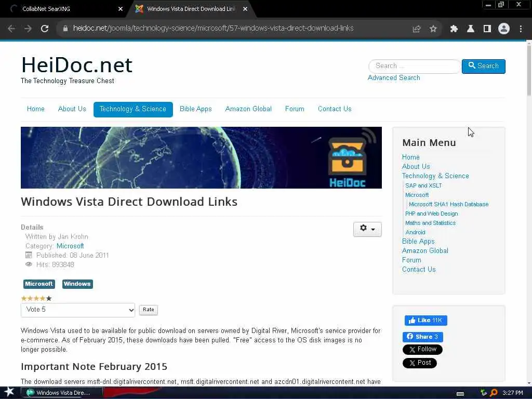The image size is (532, 399).
Task: Open Amazon Global in the Main Menu sidebar
Action: (x=425, y=251)
